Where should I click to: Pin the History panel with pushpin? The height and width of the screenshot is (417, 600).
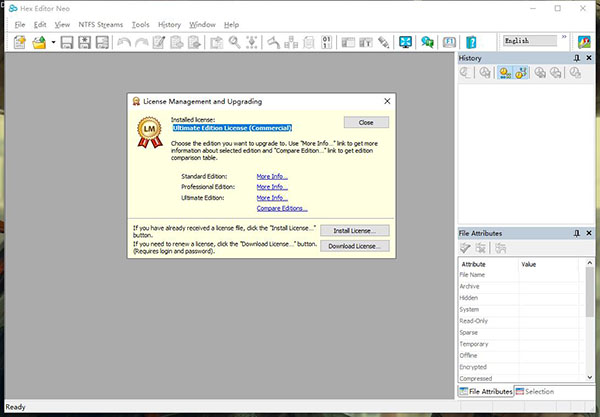[x=576, y=59]
